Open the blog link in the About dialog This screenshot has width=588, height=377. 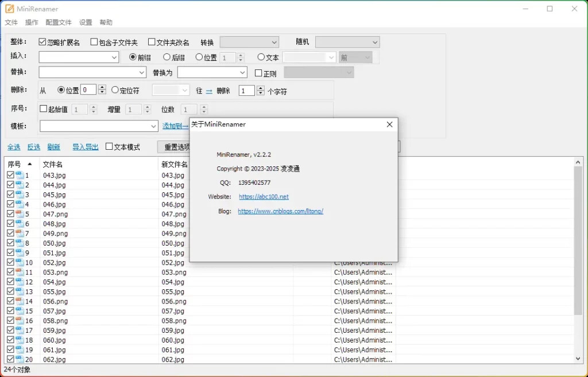pyautogui.click(x=280, y=211)
